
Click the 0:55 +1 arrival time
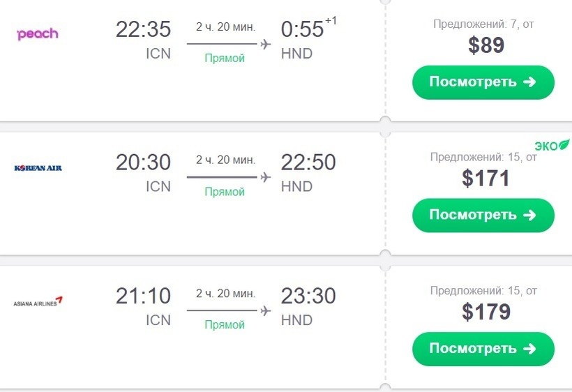click(307, 29)
